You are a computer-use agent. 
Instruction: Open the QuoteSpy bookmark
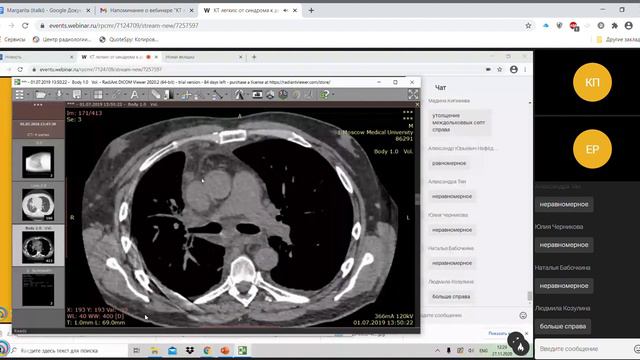coord(129,40)
